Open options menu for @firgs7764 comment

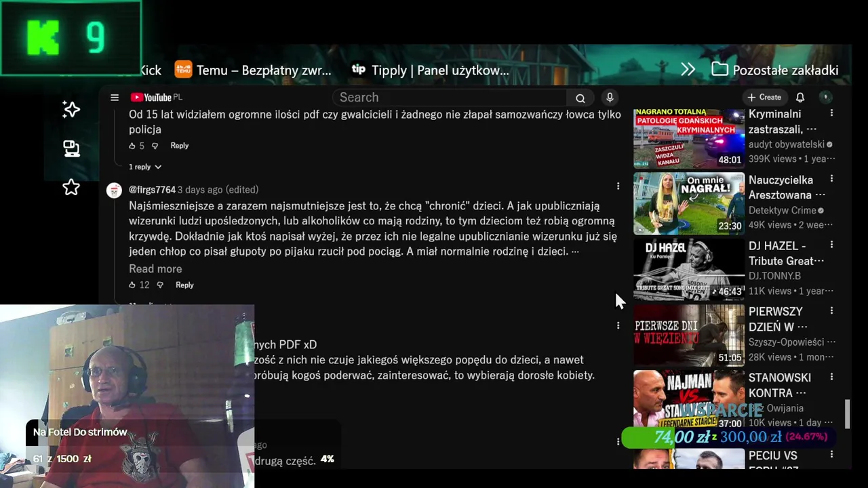pos(618,186)
